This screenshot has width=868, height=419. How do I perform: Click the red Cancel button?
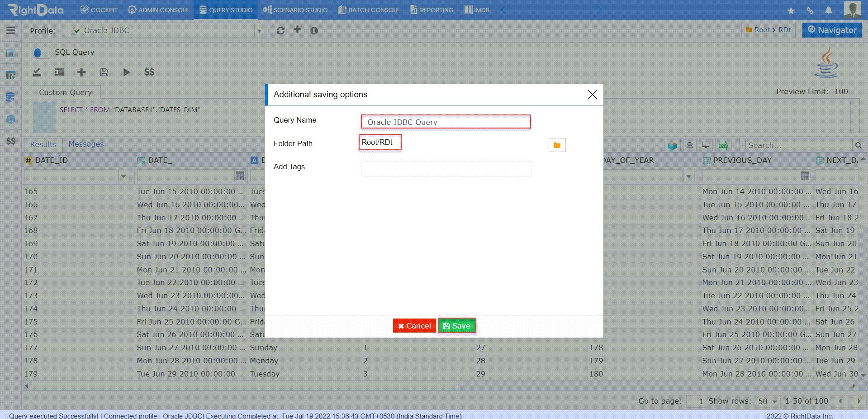tap(414, 326)
